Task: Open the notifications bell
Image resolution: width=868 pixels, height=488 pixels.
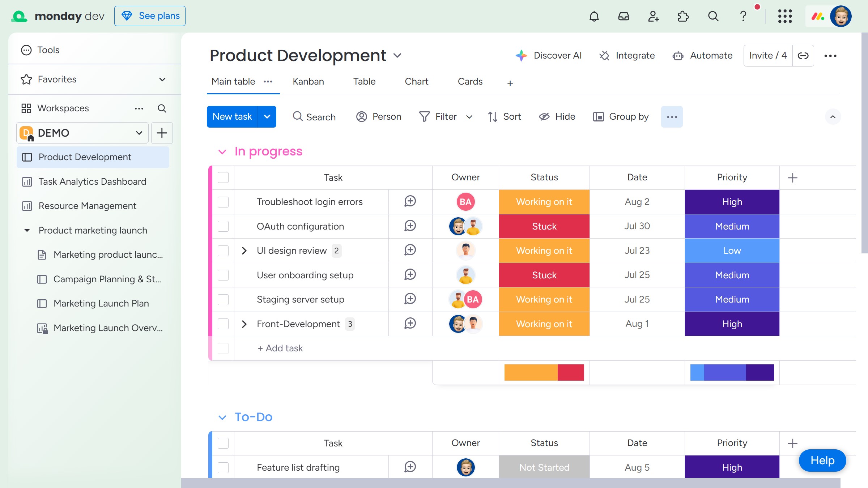Action: click(594, 16)
